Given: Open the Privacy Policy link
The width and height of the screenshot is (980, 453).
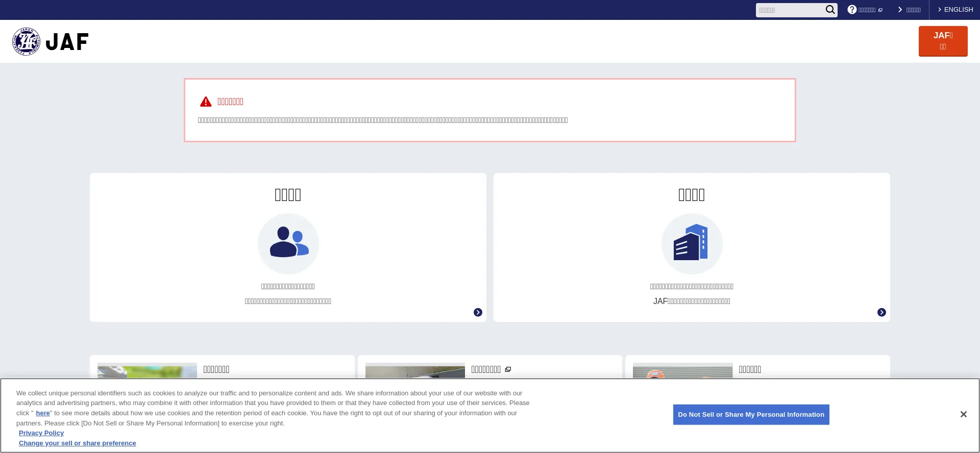Looking at the screenshot, I should coord(41,433).
